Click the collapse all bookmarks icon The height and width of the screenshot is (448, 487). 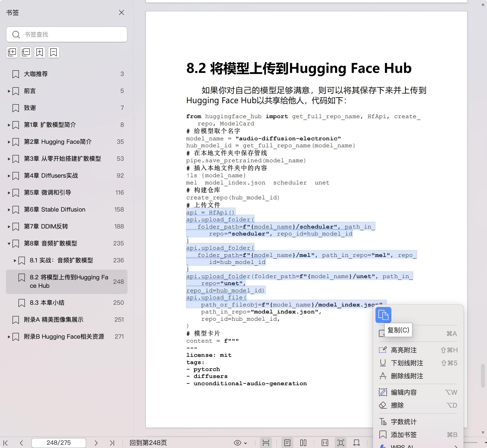pyautogui.click(x=26, y=52)
